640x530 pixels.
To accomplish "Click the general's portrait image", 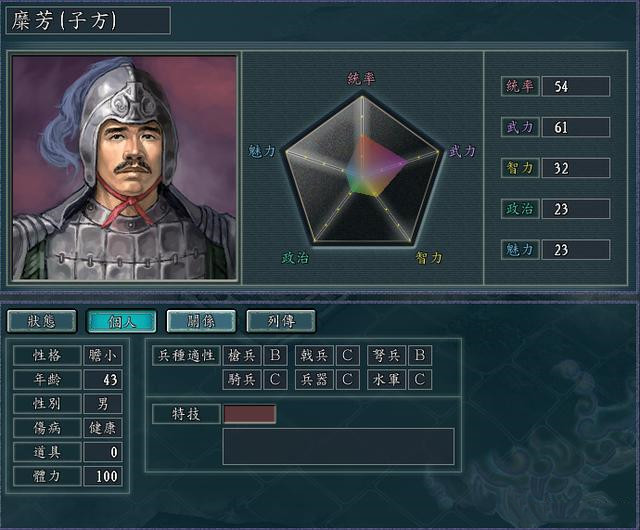I will pyautogui.click(x=124, y=168).
